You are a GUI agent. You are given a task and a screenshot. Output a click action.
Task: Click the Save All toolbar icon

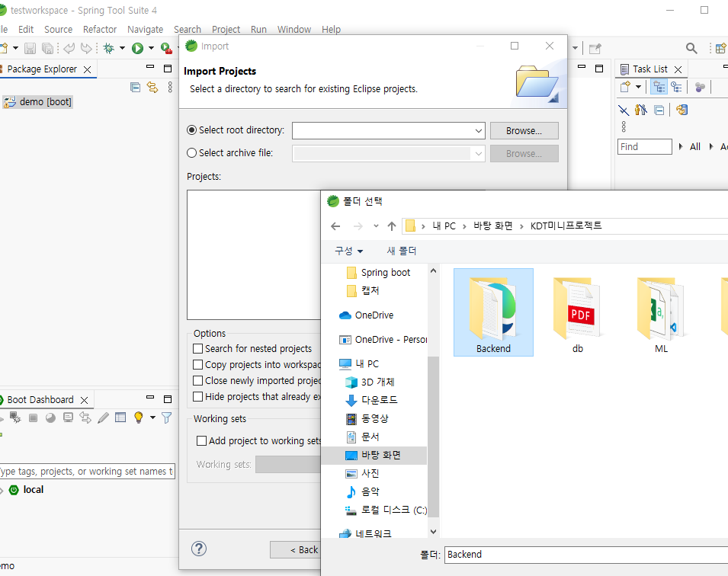(47, 48)
